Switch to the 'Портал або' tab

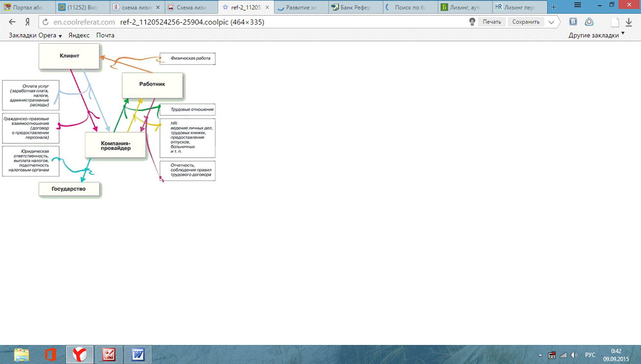pyautogui.click(x=27, y=7)
